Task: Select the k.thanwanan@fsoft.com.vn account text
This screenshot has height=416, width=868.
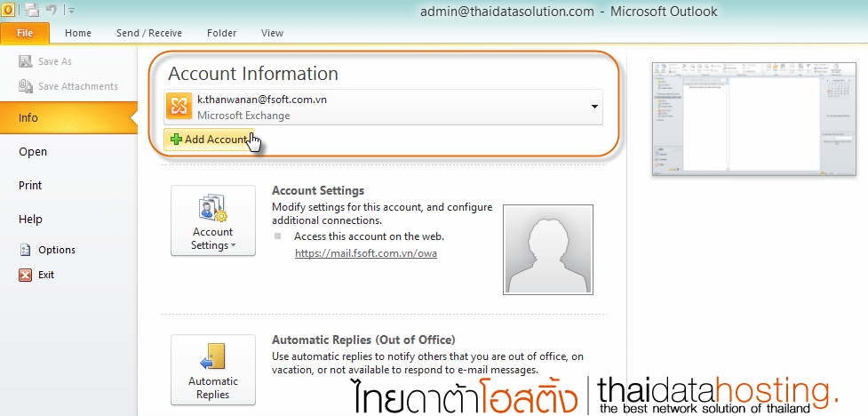Action: click(262, 100)
